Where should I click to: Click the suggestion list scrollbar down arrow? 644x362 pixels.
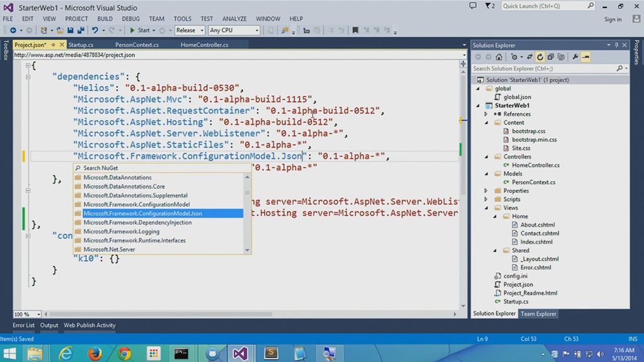coord(247,250)
